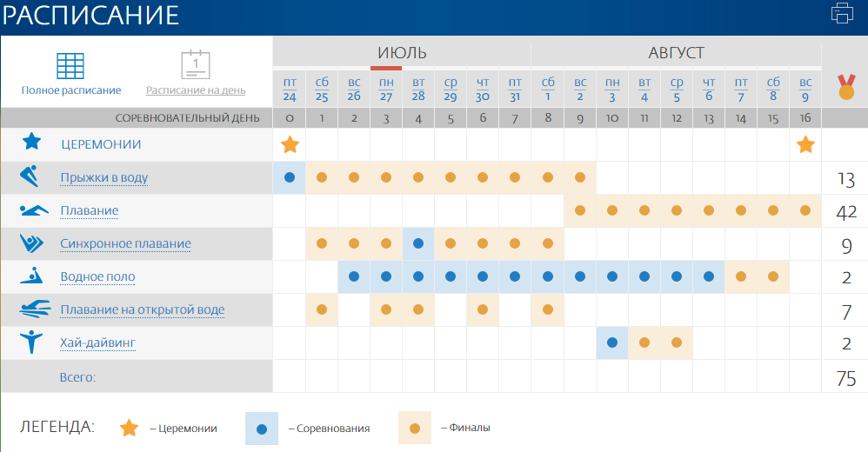Screen dimensions: 868x452
Task: Click synchronized swimming blue dot on July 28
Action: click(418, 243)
